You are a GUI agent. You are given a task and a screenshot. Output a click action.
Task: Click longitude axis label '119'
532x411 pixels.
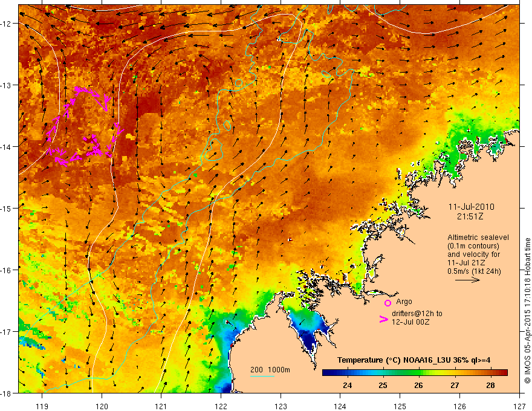pyautogui.click(x=42, y=406)
